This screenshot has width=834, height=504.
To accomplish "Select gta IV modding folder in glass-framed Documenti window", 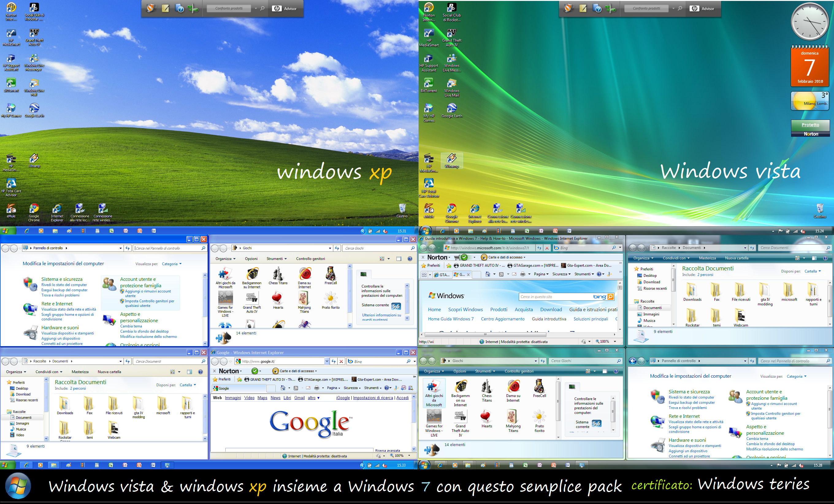I will [765, 294].
